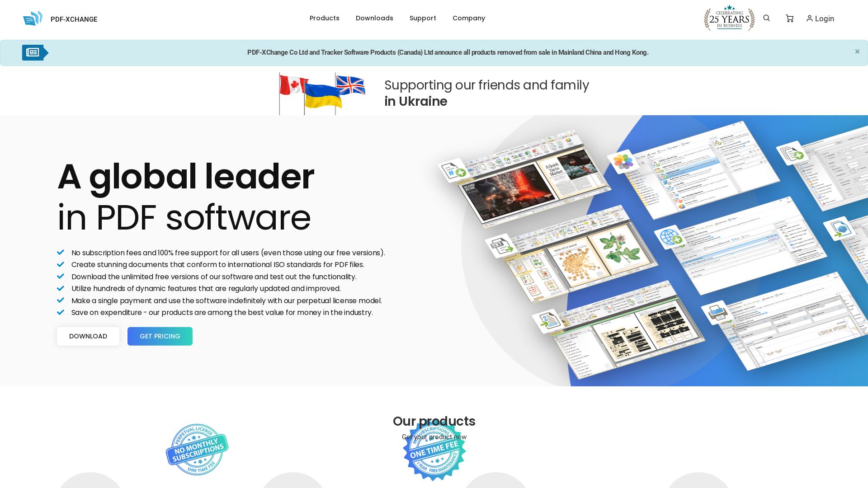868x488 pixels.
Task: Click the DOWNLOAD button
Action: pos(88,336)
